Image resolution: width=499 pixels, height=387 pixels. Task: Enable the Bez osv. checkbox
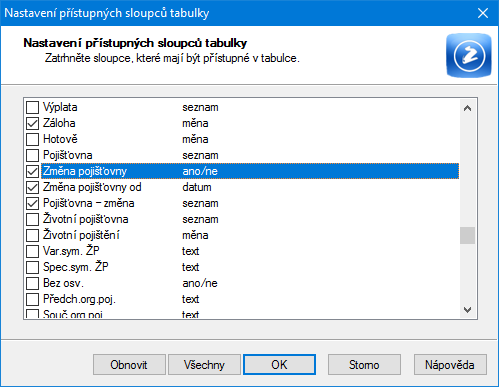click(32, 284)
